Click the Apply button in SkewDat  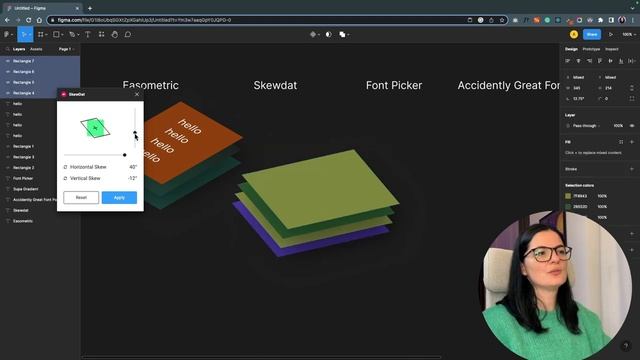click(x=119, y=198)
